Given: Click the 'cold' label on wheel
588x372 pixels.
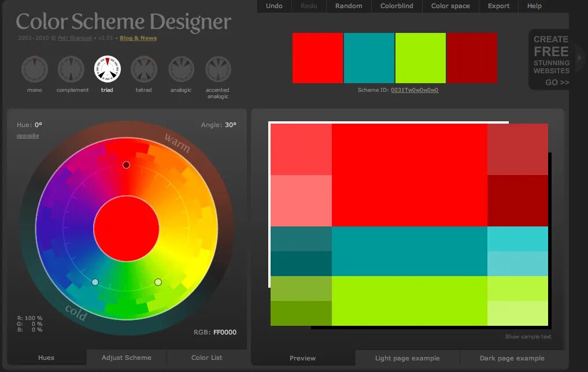Looking at the screenshot, I should [x=76, y=313].
